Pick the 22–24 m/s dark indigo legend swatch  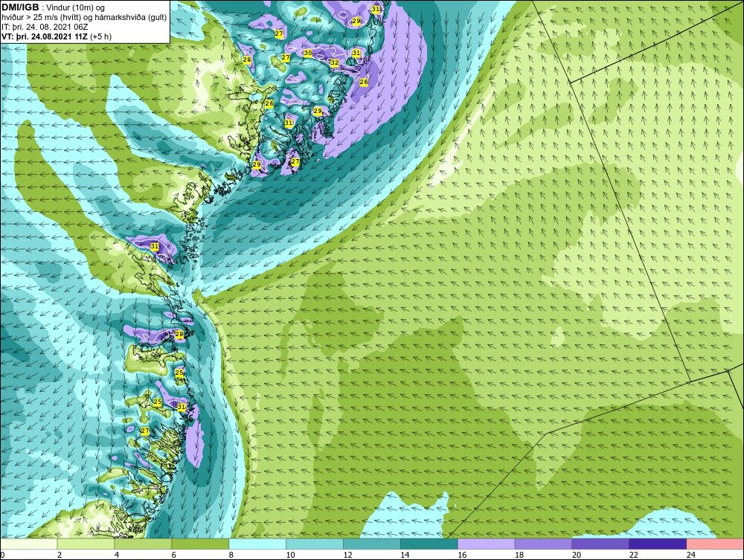tap(658, 544)
